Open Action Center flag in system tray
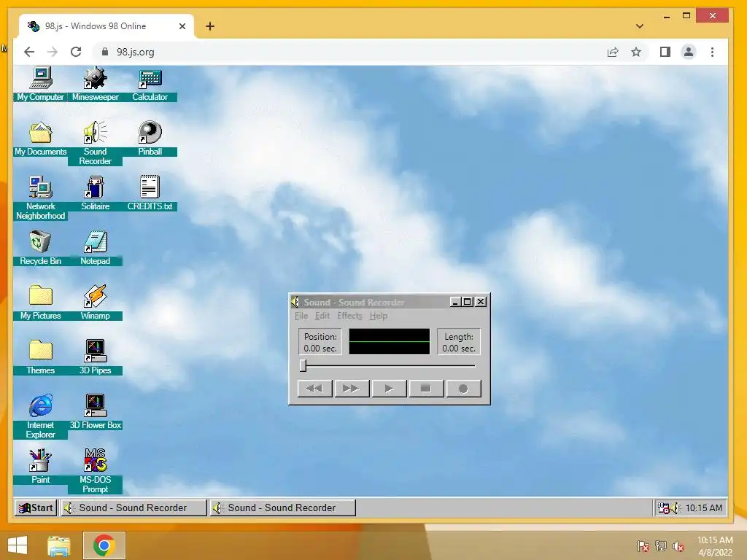Image resolution: width=747 pixels, height=560 pixels. 643,546
